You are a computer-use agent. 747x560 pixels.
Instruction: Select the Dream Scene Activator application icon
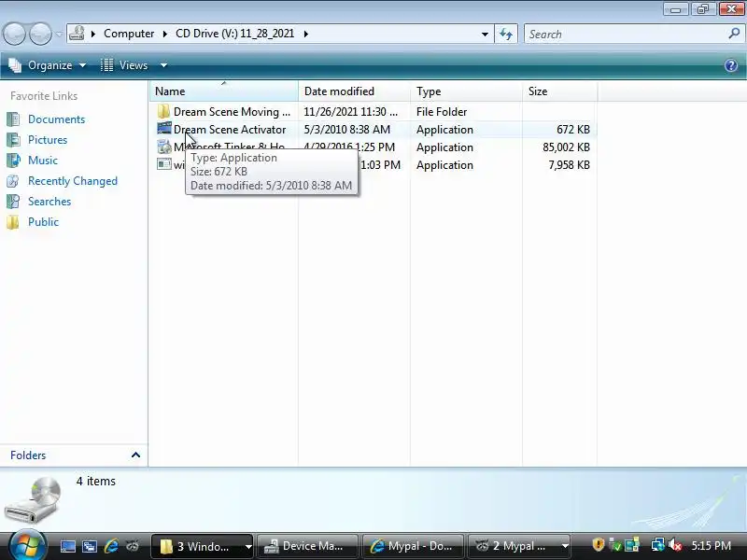pyautogui.click(x=164, y=129)
